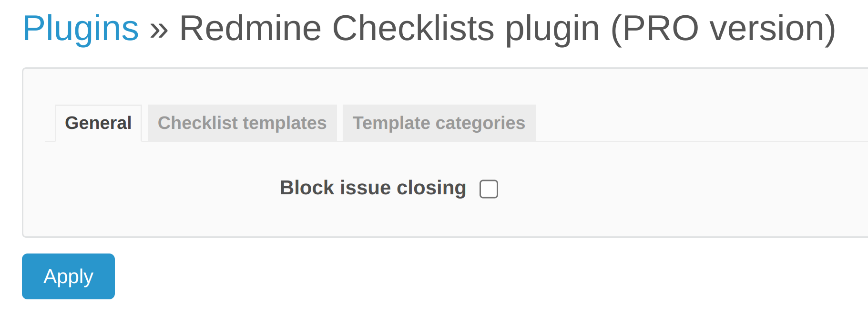This screenshot has width=868, height=317.
Task: Browse template categories settings
Action: (439, 123)
